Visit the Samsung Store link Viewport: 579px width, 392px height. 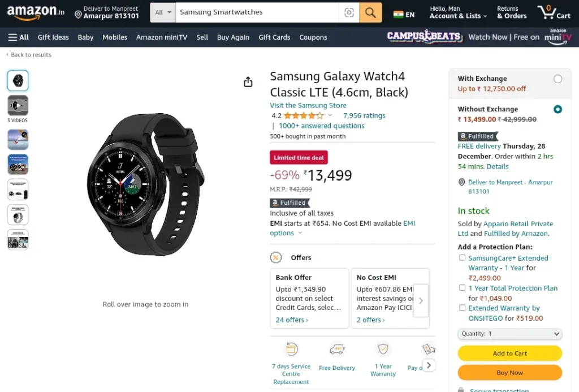[308, 105]
